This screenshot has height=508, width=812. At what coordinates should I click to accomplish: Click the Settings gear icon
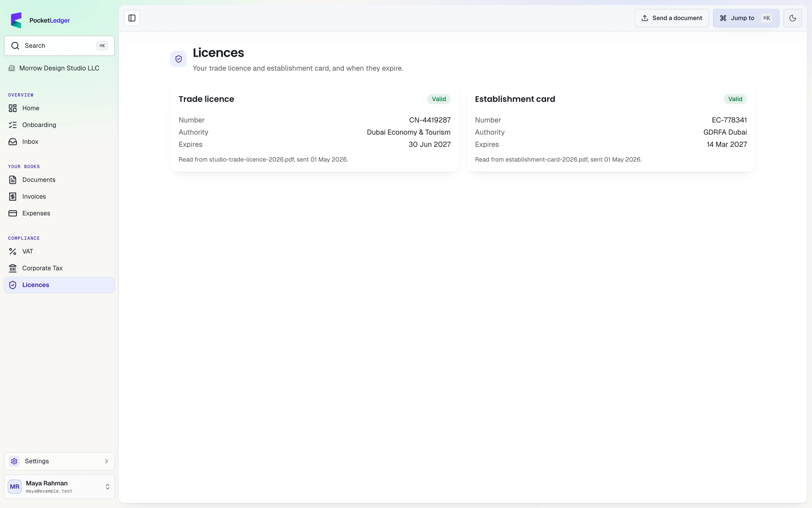pyautogui.click(x=14, y=461)
